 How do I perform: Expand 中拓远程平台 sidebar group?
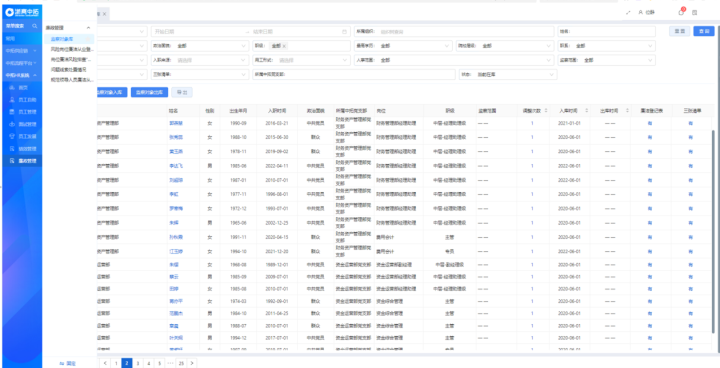tap(35, 62)
